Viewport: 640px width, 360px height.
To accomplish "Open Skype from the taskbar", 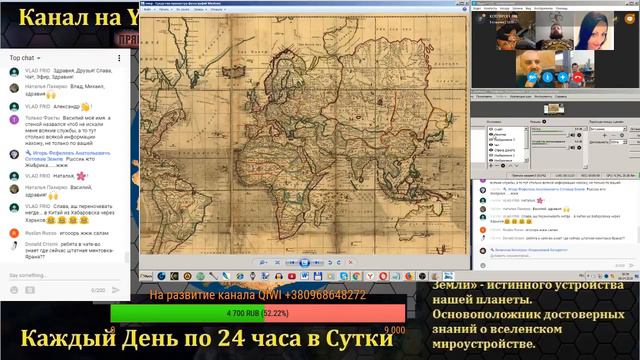I will [344, 276].
